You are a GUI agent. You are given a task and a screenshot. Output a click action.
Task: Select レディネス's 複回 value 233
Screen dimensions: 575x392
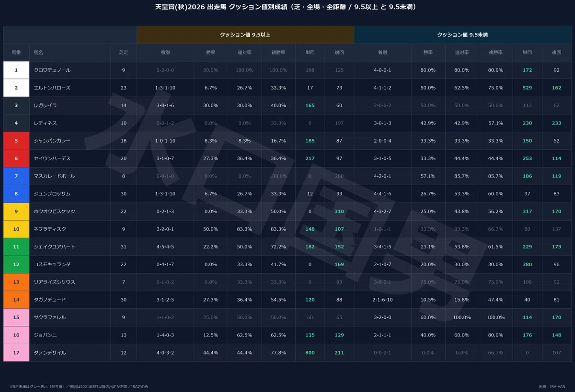tap(556, 123)
